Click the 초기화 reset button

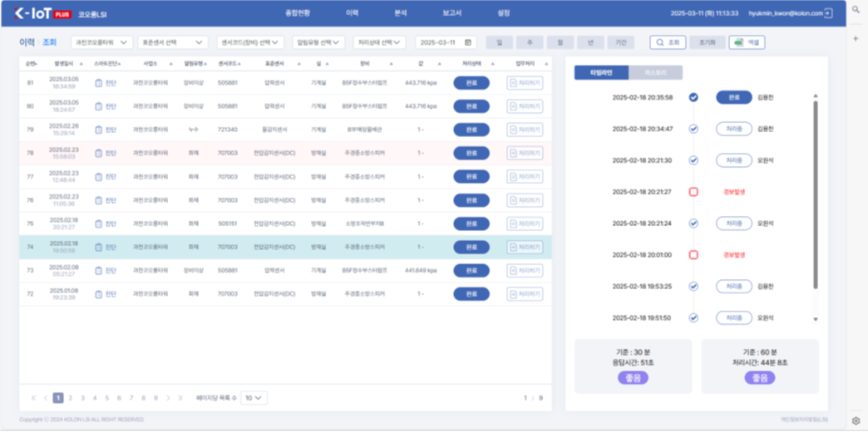[707, 42]
